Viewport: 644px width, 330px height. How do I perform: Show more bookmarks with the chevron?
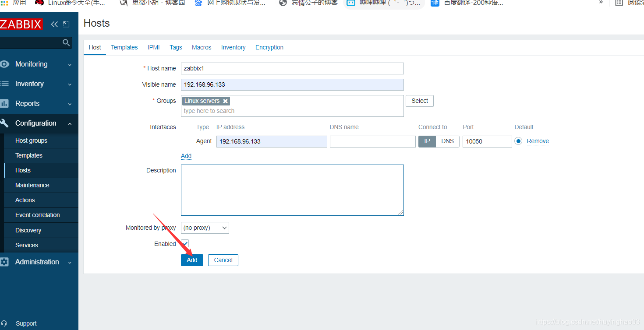(601, 2)
